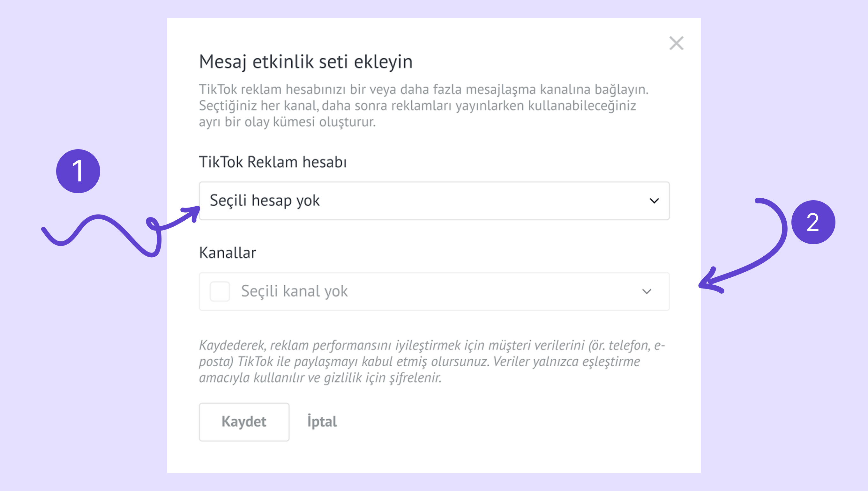Click the chevron in the Kanallar dropdown

coord(646,291)
